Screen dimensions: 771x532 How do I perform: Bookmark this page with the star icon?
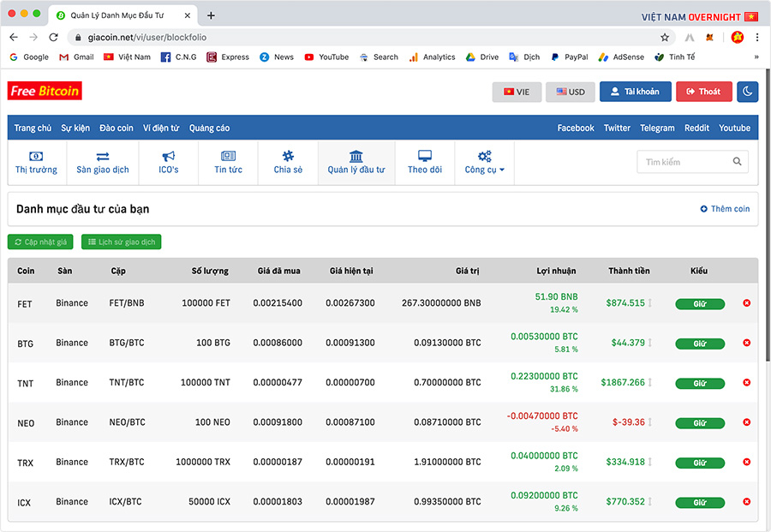pyautogui.click(x=665, y=38)
